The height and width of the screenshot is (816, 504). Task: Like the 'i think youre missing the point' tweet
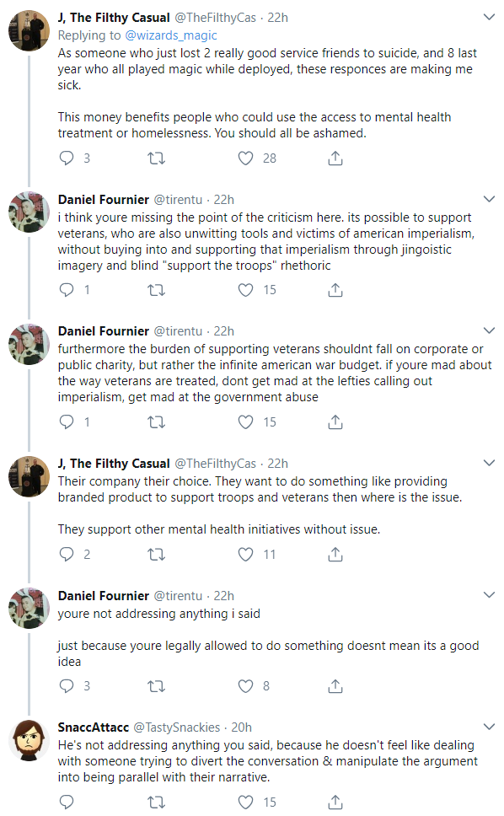tap(245, 290)
